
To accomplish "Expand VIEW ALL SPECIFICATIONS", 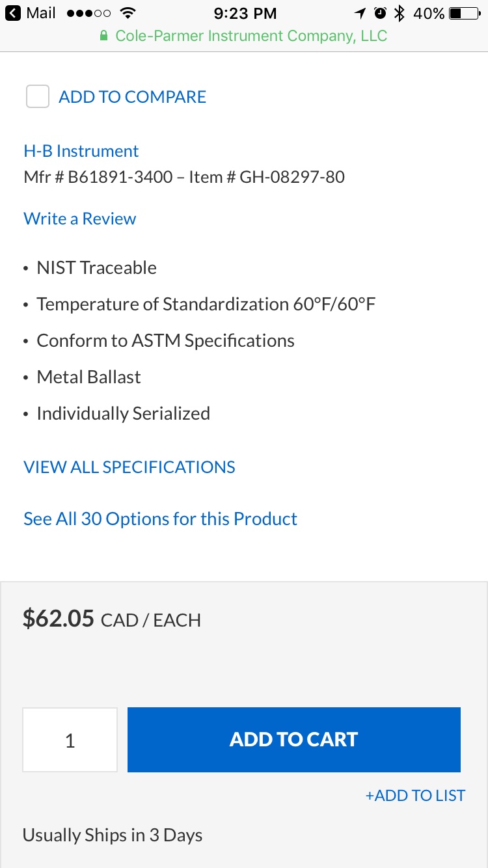I will pyautogui.click(x=129, y=467).
